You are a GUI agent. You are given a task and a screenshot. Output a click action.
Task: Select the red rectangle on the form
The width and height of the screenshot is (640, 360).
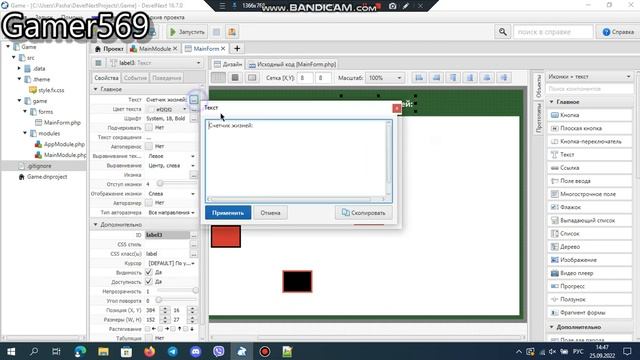(x=226, y=236)
